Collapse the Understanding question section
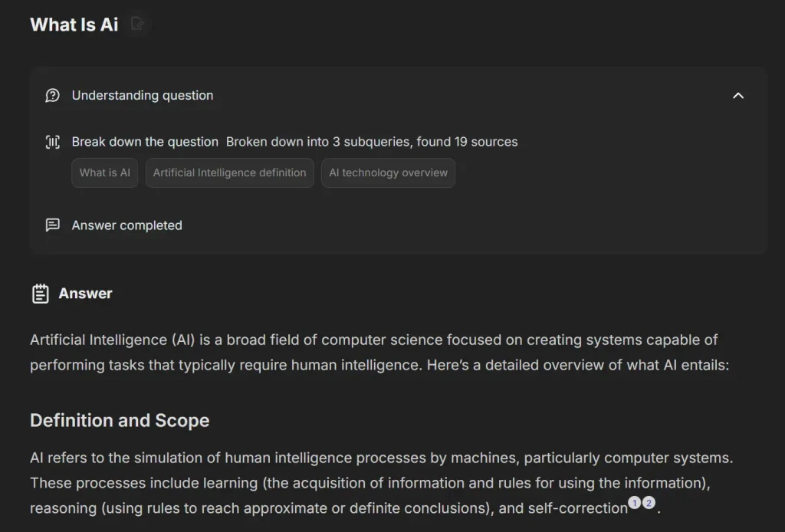The width and height of the screenshot is (785, 532). (x=738, y=96)
